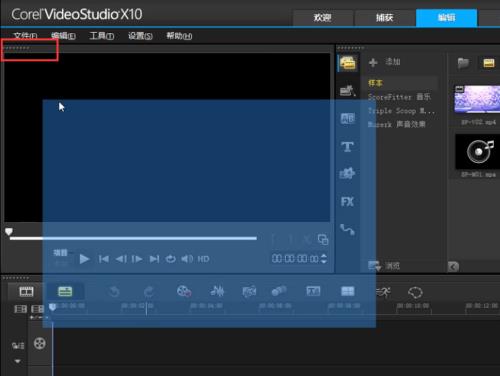Click the 00:00:12:00 ruler time
This screenshot has width=500, height=376.
pyautogui.click(x=482, y=306)
